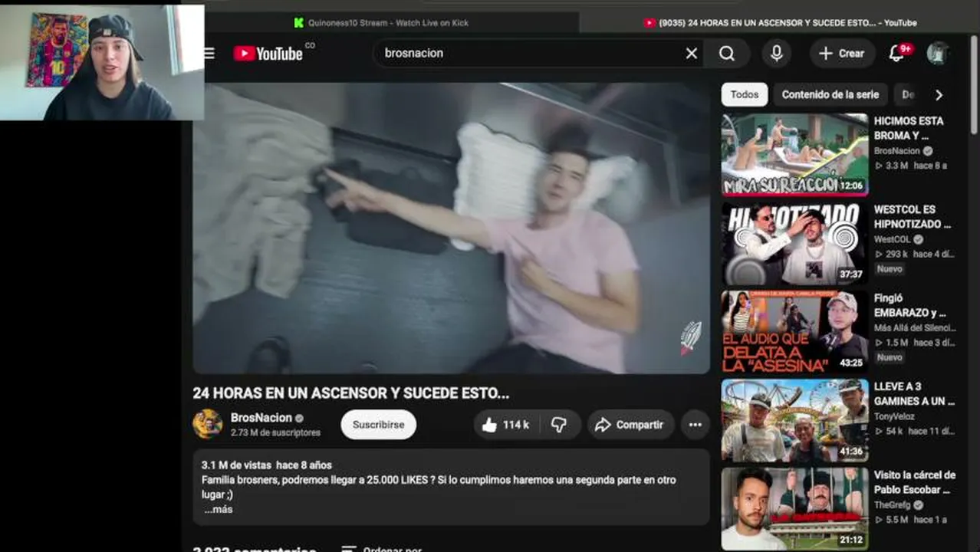Open TheGrefg channel name
Image resolution: width=980 pixels, height=552 pixels.
tap(893, 505)
